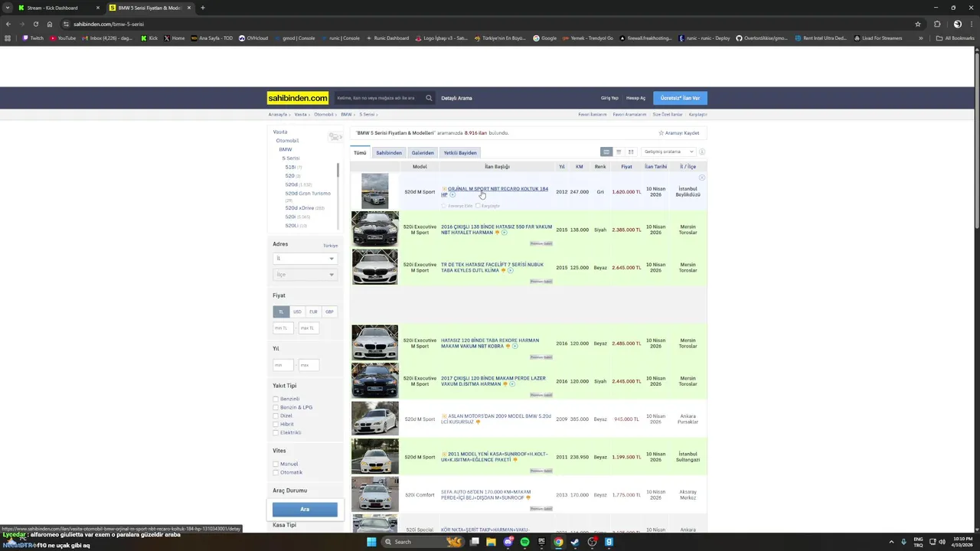The height and width of the screenshot is (551, 980).
Task: Select the Sahibinden tab
Action: [x=389, y=152]
